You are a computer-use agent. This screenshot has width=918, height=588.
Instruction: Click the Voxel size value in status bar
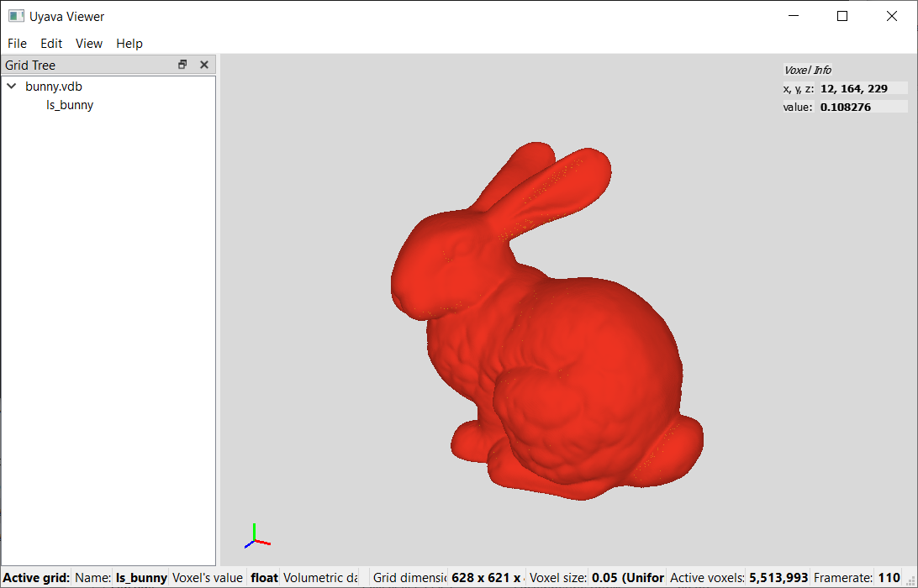point(627,578)
